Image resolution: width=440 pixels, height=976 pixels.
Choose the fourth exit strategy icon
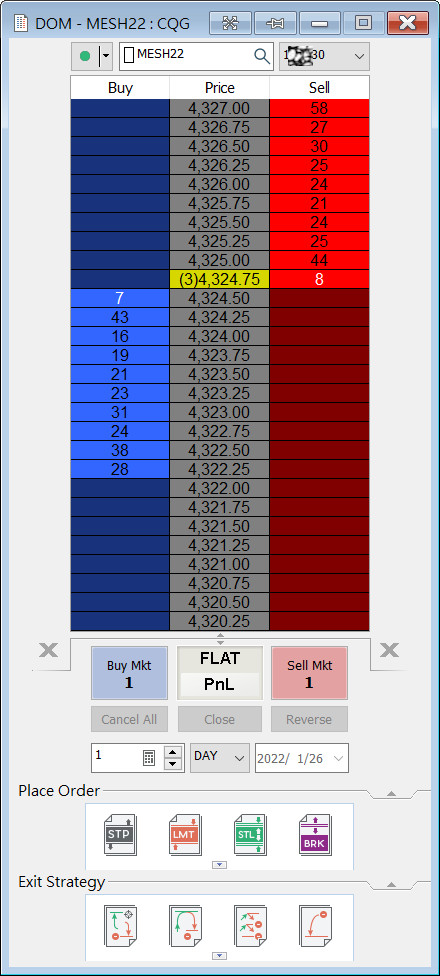click(316, 926)
